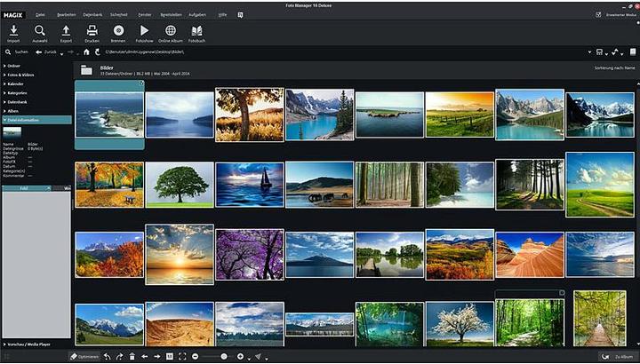Click the undo arrow in bottom toolbar
Image resolution: width=640 pixels, height=364 pixels.
tap(107, 357)
